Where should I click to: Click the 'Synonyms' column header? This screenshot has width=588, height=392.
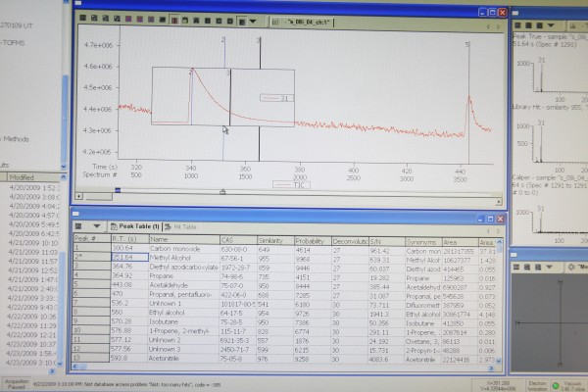423,242
